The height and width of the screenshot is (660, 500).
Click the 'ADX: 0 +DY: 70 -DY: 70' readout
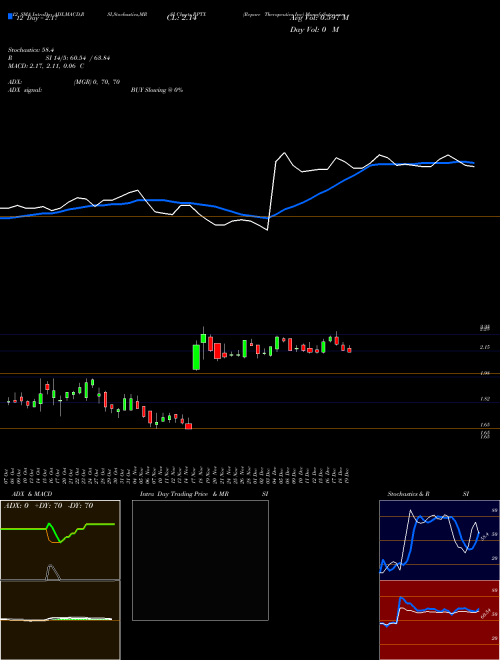(x=48, y=506)
